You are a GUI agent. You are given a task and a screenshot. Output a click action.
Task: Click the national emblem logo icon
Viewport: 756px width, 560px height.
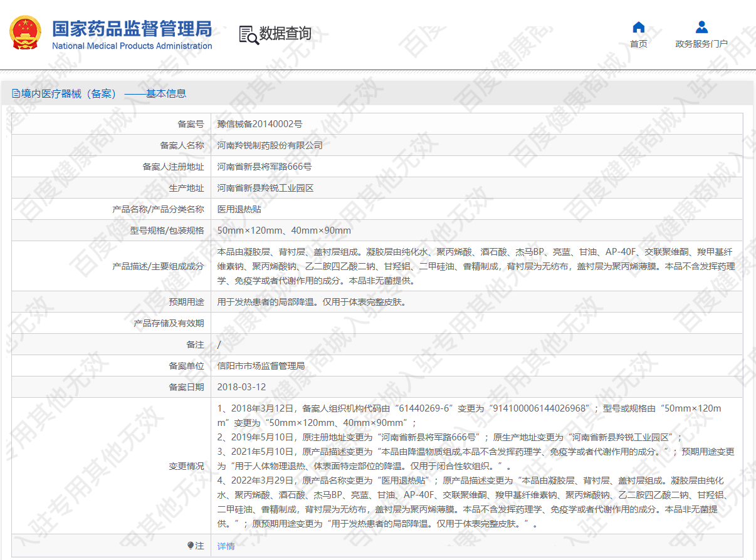coord(25,33)
